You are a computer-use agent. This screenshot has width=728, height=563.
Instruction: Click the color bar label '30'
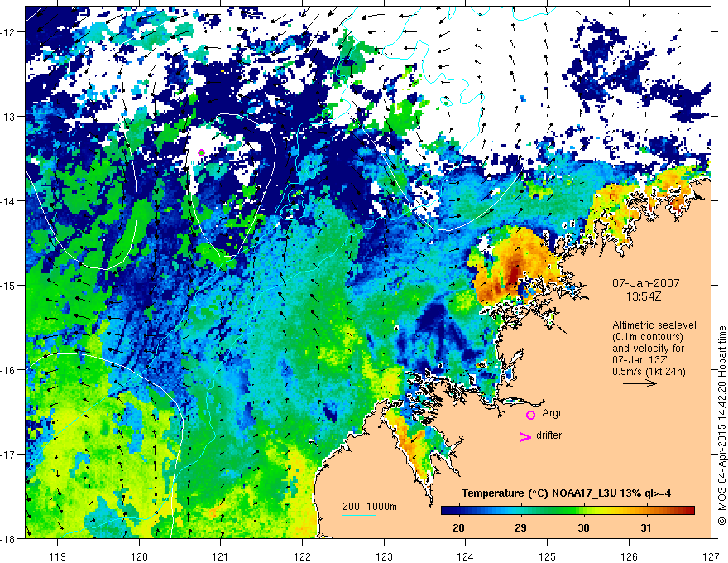click(583, 527)
